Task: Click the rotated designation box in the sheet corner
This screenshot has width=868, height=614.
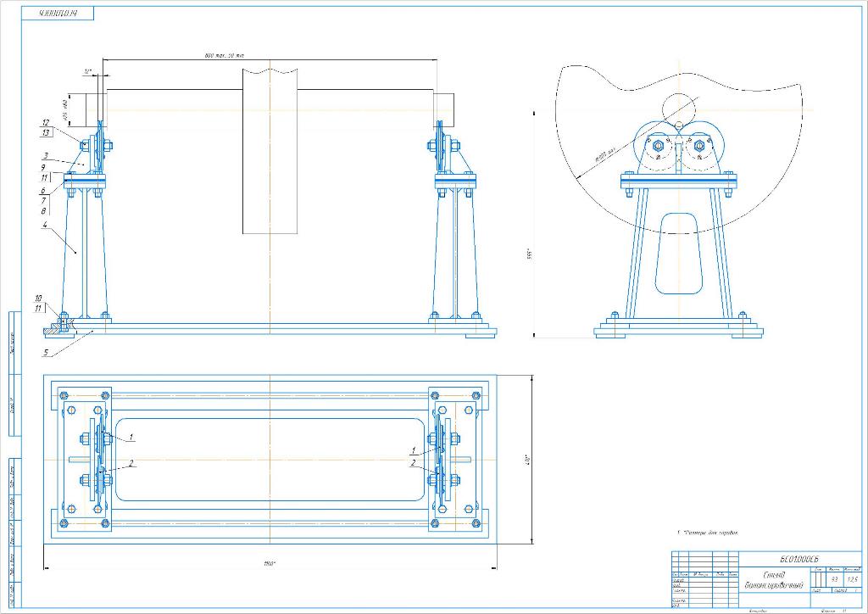Action: point(58,14)
